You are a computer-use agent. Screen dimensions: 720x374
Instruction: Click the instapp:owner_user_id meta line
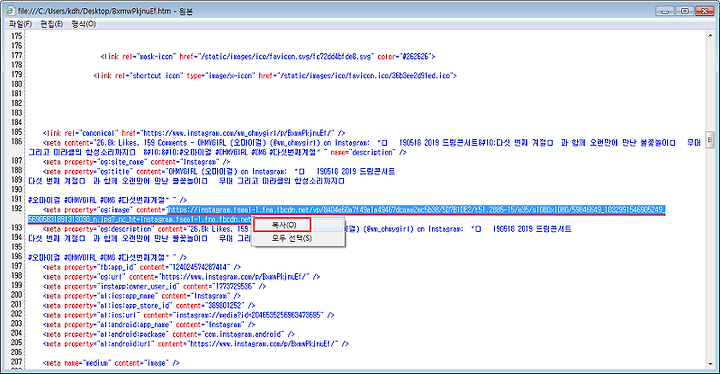[x=154, y=286]
